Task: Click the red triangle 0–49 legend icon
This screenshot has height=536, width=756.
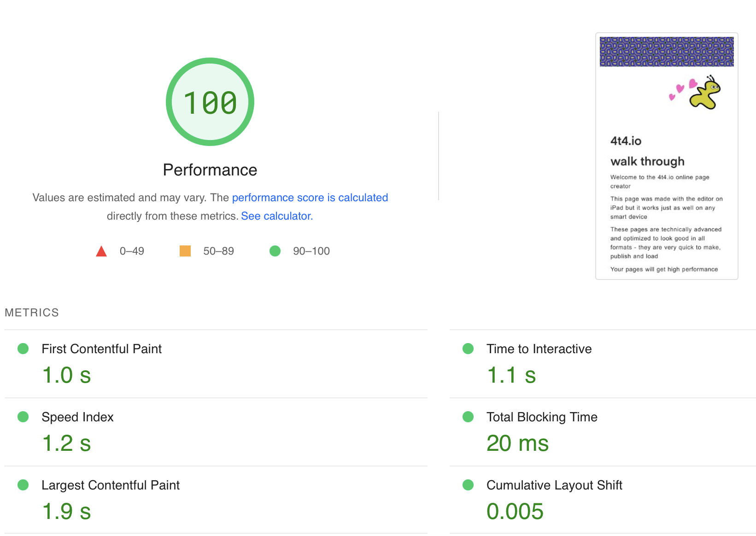Action: [101, 251]
